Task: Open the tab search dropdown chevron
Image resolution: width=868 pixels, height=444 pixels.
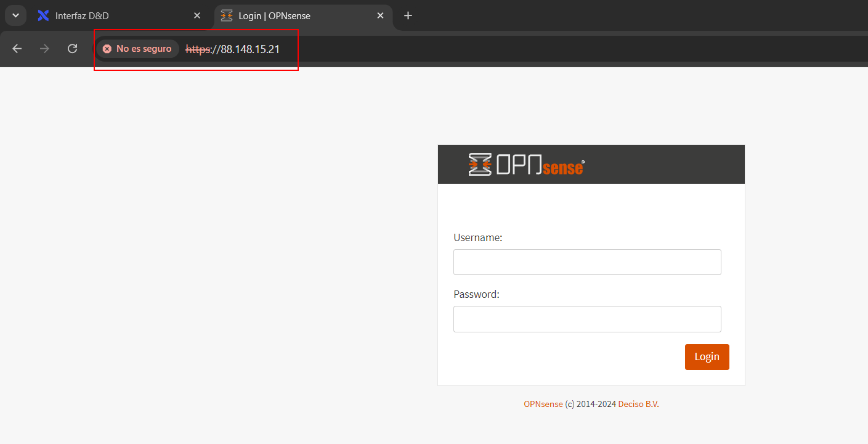Action: pos(15,15)
